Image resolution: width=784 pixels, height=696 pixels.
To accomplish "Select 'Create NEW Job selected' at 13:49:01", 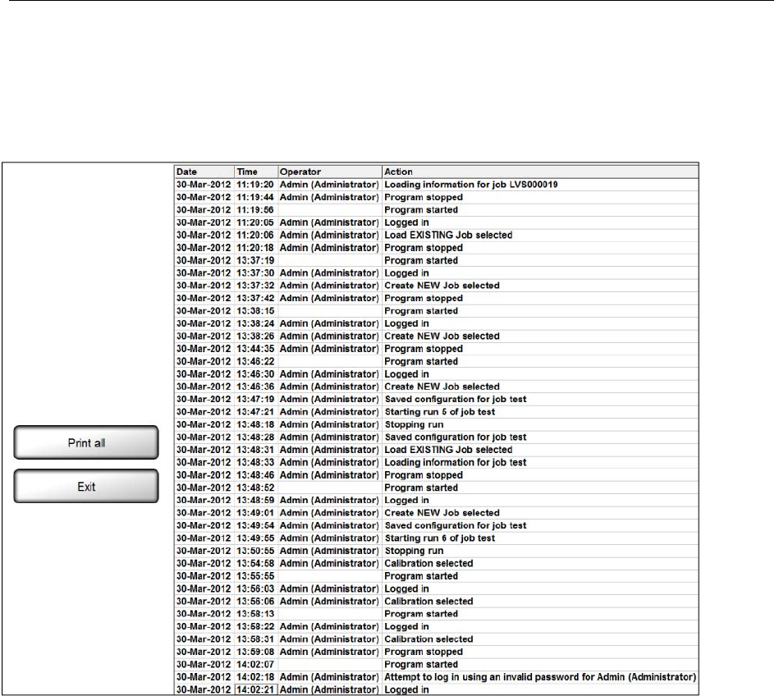I will (442, 513).
